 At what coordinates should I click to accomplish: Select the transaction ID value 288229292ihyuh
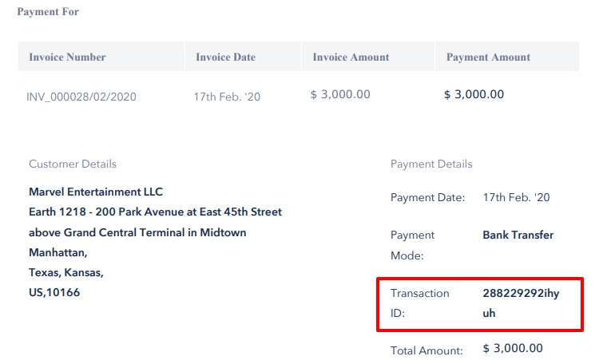pos(521,303)
